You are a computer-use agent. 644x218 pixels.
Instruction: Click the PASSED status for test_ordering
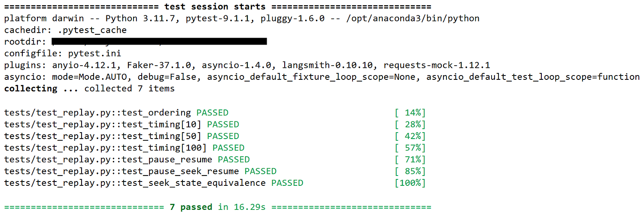pyautogui.click(x=213, y=113)
